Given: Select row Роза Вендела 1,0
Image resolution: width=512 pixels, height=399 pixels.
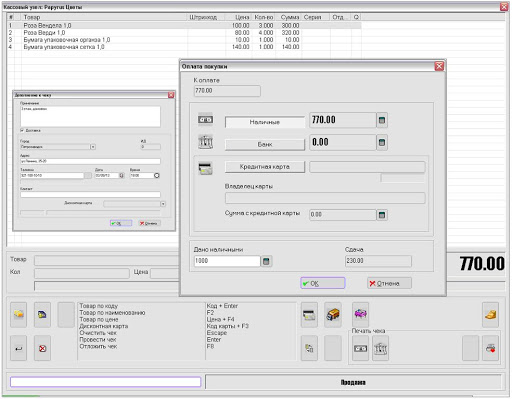Looking at the screenshot, I should coord(183,25).
